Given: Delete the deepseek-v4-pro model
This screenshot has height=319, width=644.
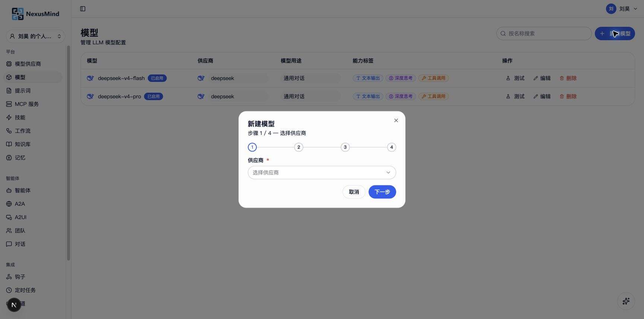Looking at the screenshot, I should (x=568, y=96).
